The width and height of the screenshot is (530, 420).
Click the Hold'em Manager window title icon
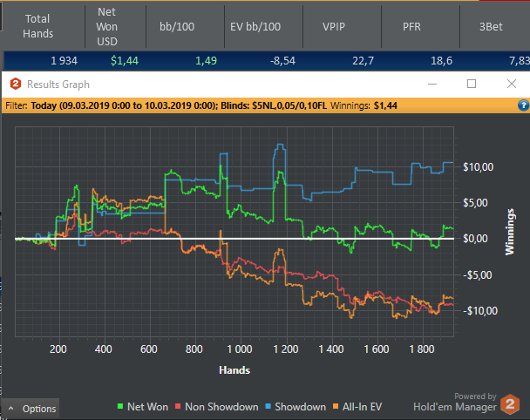(15, 85)
